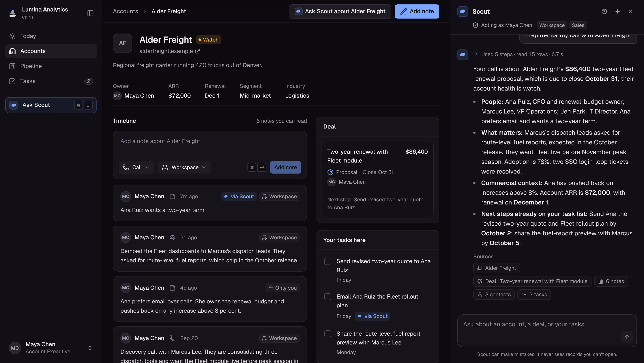Click the alderfreight.example website link
644x363 pixels.
[166, 51]
